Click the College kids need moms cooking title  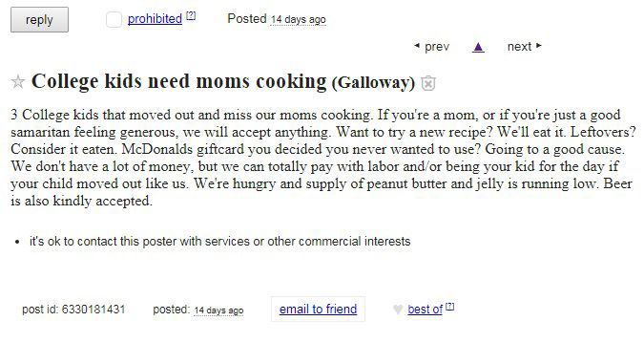(x=179, y=80)
